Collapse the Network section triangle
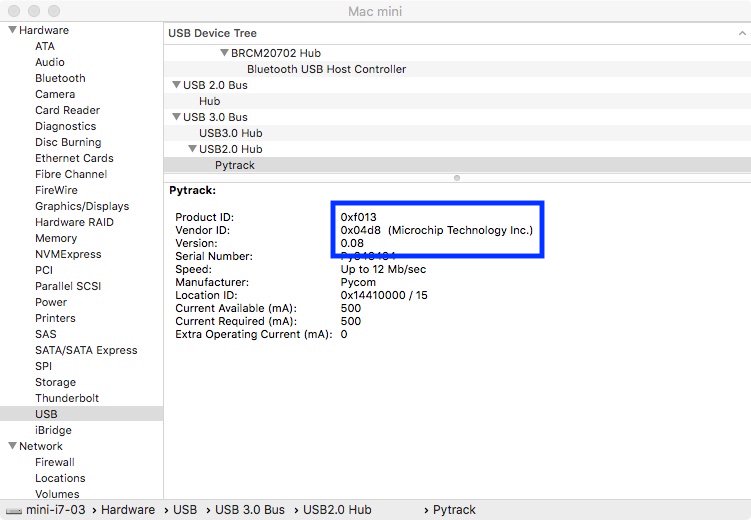Screen dimensions: 751x520 [12, 446]
